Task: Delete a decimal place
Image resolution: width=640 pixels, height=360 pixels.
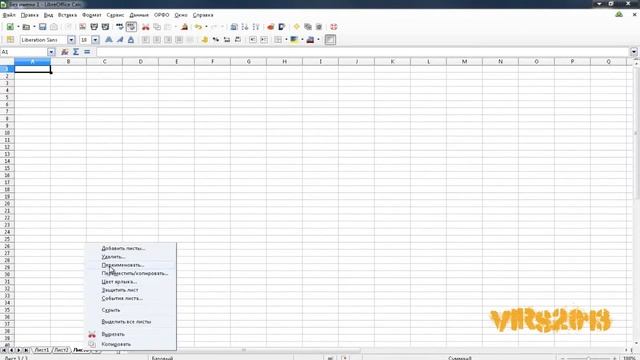Action: tap(238, 40)
